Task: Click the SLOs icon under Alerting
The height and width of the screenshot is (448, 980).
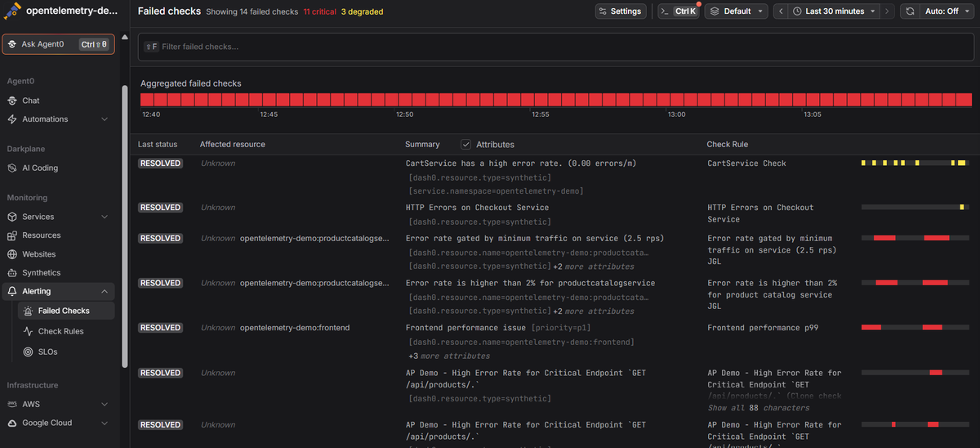Action: tap(29, 352)
